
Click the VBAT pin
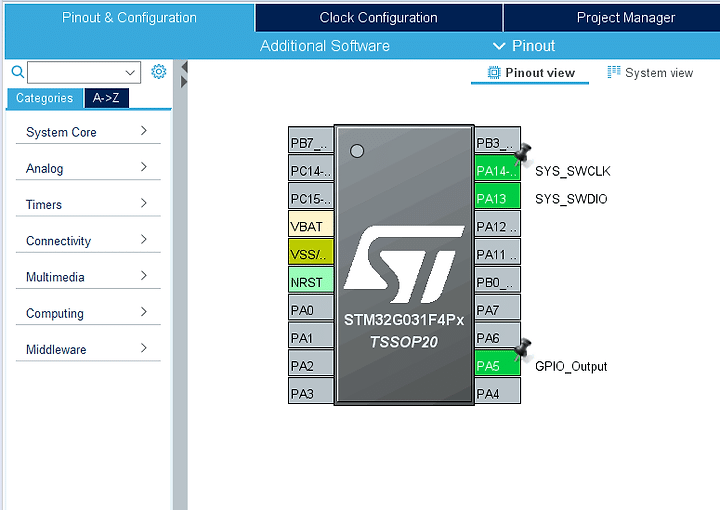click(x=311, y=224)
